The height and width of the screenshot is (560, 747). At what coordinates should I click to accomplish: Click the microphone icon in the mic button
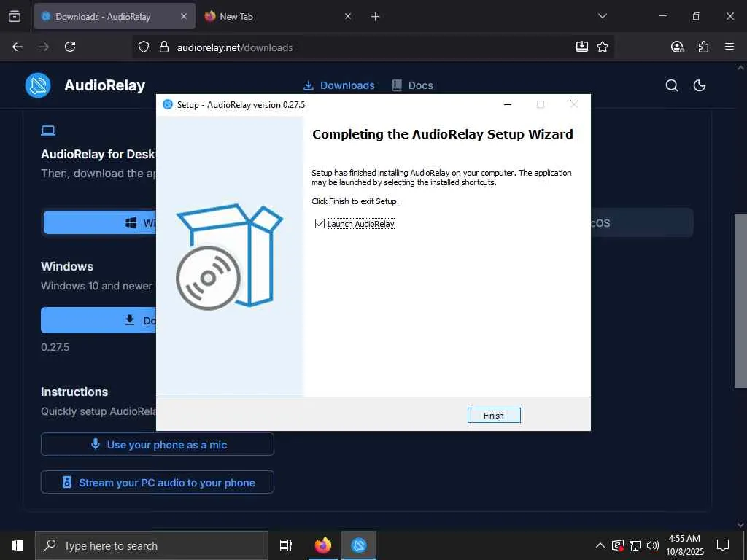96,444
